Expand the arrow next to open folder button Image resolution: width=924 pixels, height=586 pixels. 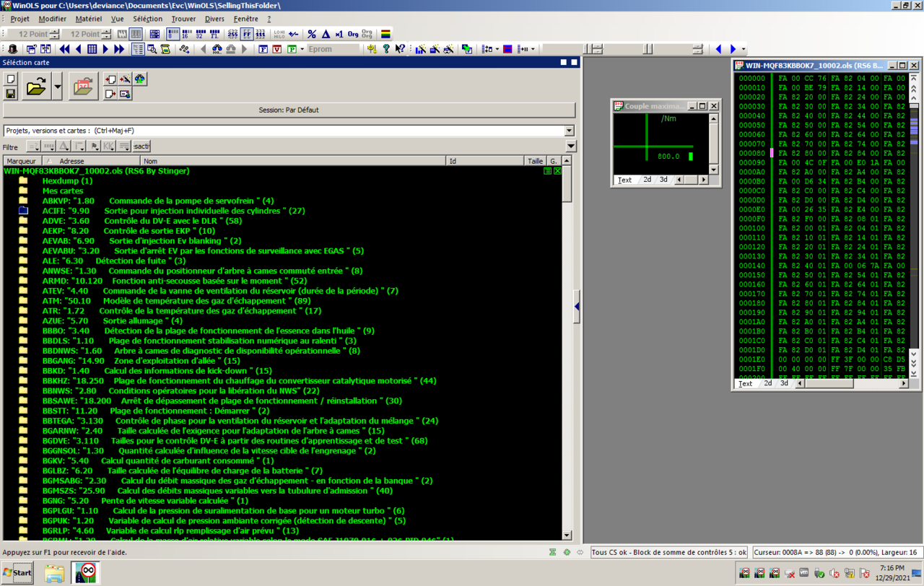pos(57,87)
